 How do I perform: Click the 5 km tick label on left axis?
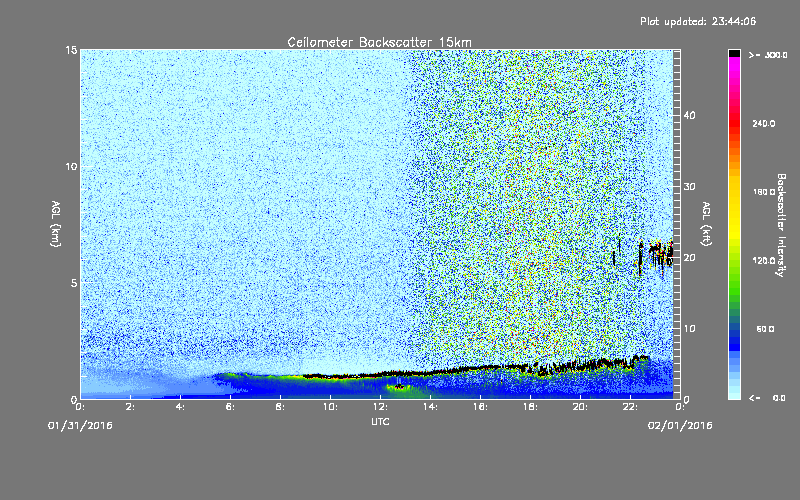(x=73, y=283)
